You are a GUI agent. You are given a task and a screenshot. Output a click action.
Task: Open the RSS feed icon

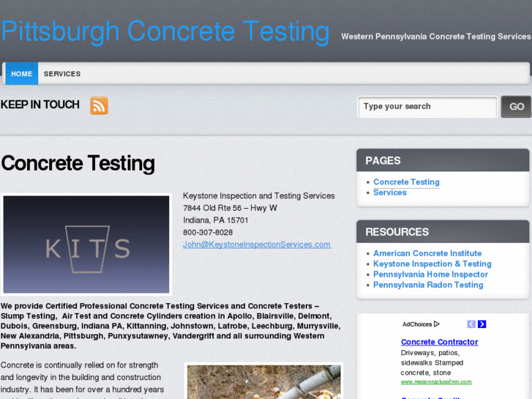pos(99,105)
